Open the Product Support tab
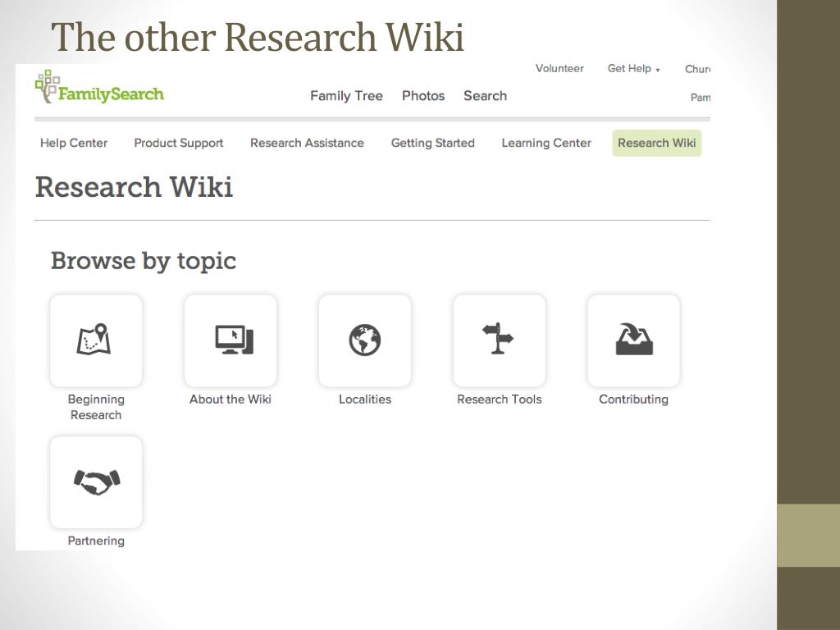The width and height of the screenshot is (840, 630). (x=178, y=143)
